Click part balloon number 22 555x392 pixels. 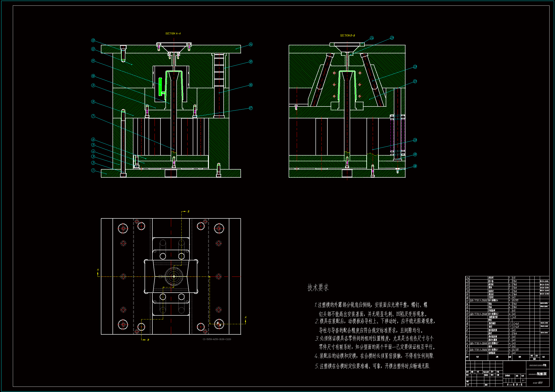(x=415, y=67)
